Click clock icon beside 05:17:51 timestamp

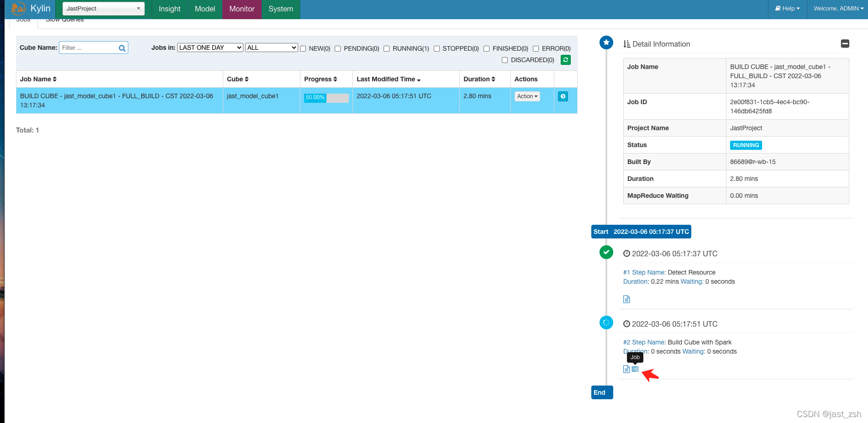626,324
